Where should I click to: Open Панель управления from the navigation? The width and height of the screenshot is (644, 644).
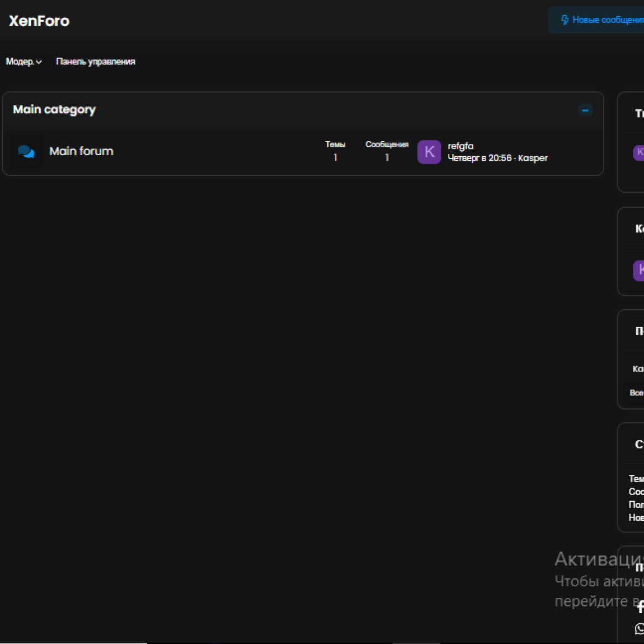95,62
